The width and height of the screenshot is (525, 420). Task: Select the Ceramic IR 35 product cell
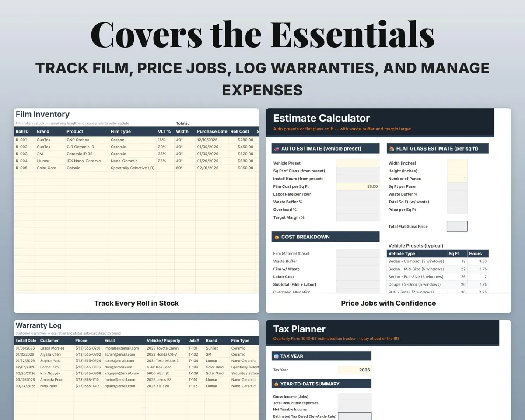point(87,154)
